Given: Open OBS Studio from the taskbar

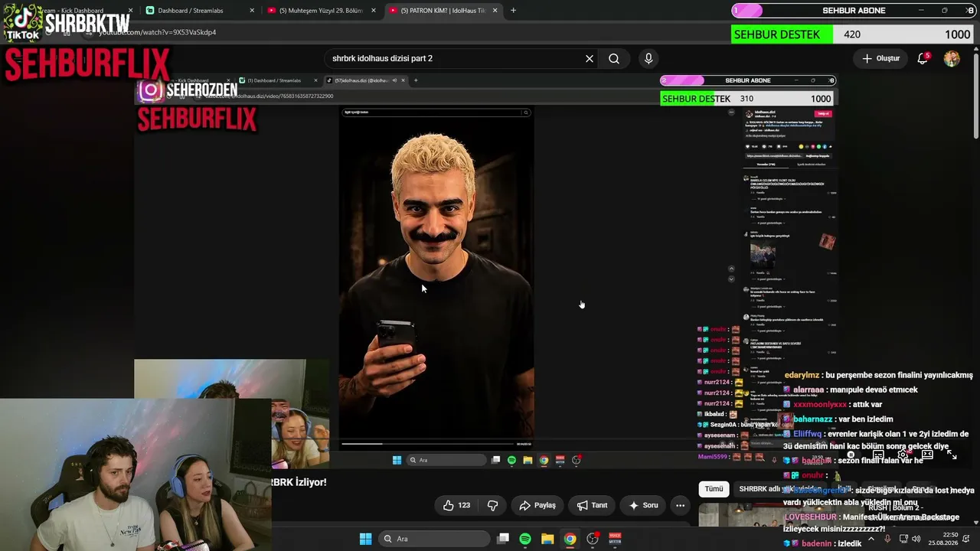Looking at the screenshot, I should pos(593,539).
